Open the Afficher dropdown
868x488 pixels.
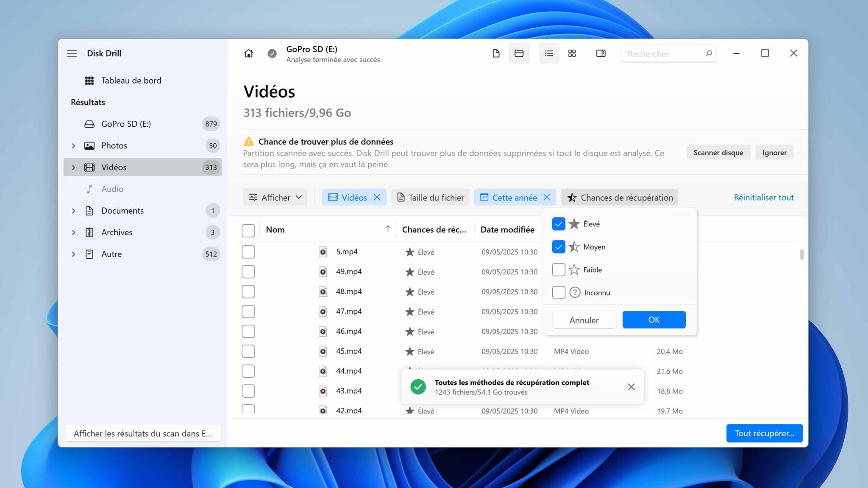pyautogui.click(x=275, y=197)
